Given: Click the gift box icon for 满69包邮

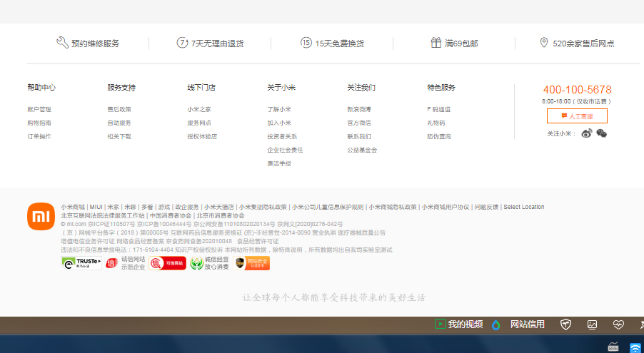Looking at the screenshot, I should (x=436, y=42).
